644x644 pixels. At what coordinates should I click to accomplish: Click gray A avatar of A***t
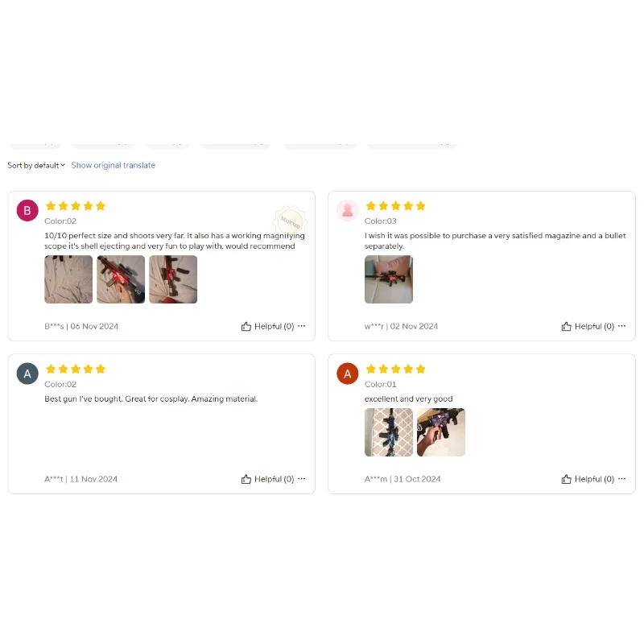coord(27,374)
